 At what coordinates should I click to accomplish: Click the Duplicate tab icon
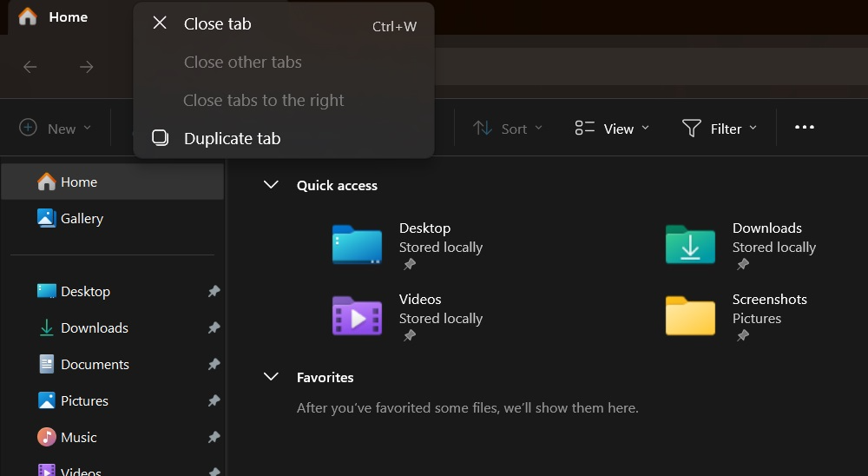[160, 138]
